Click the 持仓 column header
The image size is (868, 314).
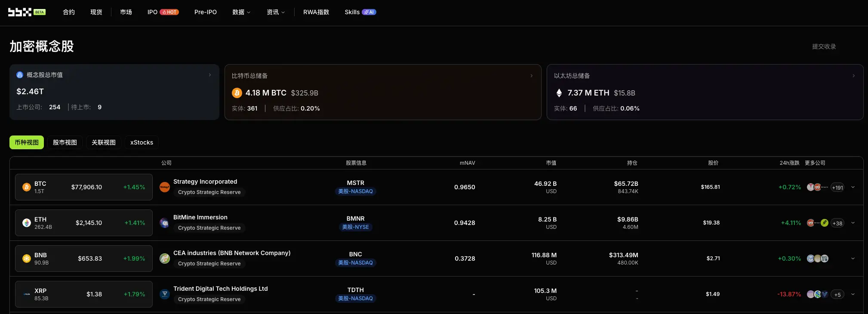point(632,163)
